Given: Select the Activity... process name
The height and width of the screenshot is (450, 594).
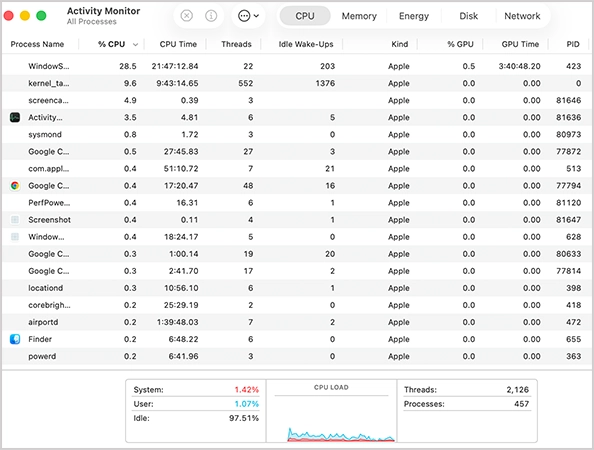Looking at the screenshot, I should [45, 117].
